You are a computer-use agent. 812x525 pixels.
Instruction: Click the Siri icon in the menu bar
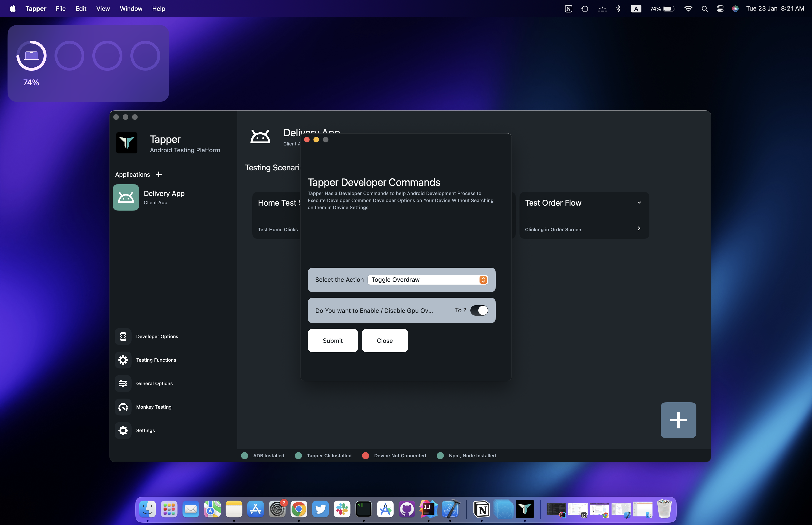(x=735, y=9)
